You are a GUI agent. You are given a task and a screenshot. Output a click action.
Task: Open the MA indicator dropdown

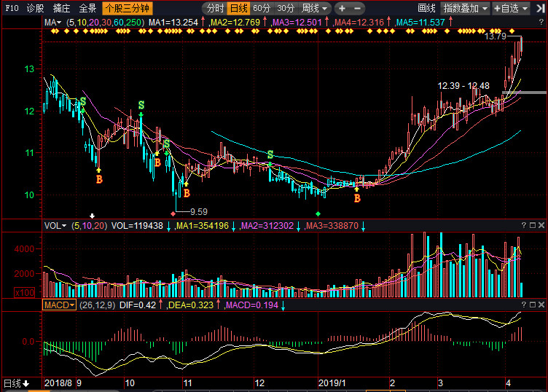(53, 23)
